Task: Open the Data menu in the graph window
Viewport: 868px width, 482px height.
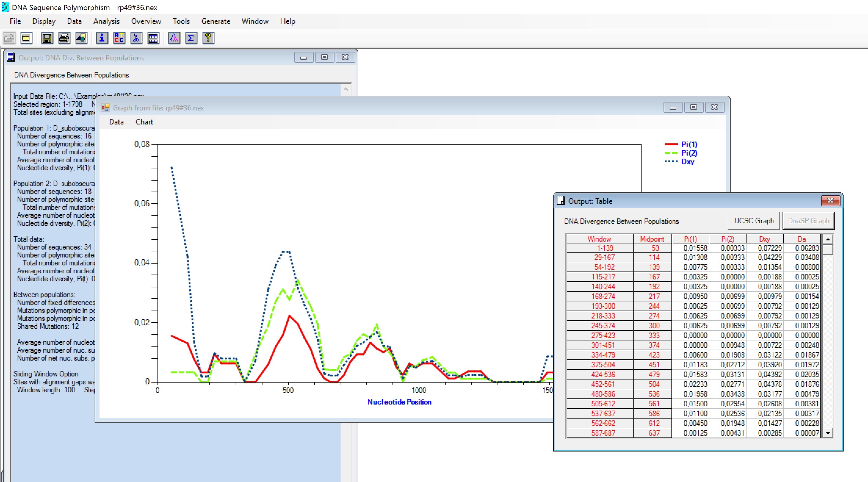Action: tap(116, 122)
